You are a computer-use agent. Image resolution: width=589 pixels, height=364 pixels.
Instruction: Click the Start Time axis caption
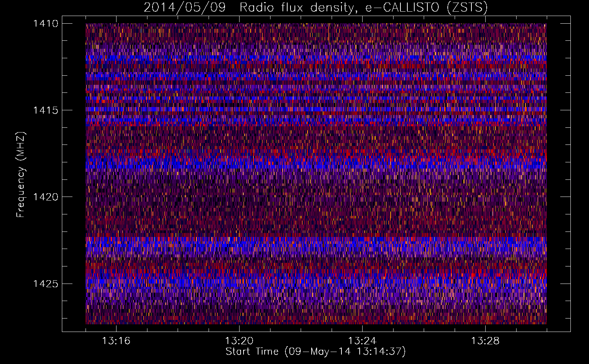(x=316, y=352)
